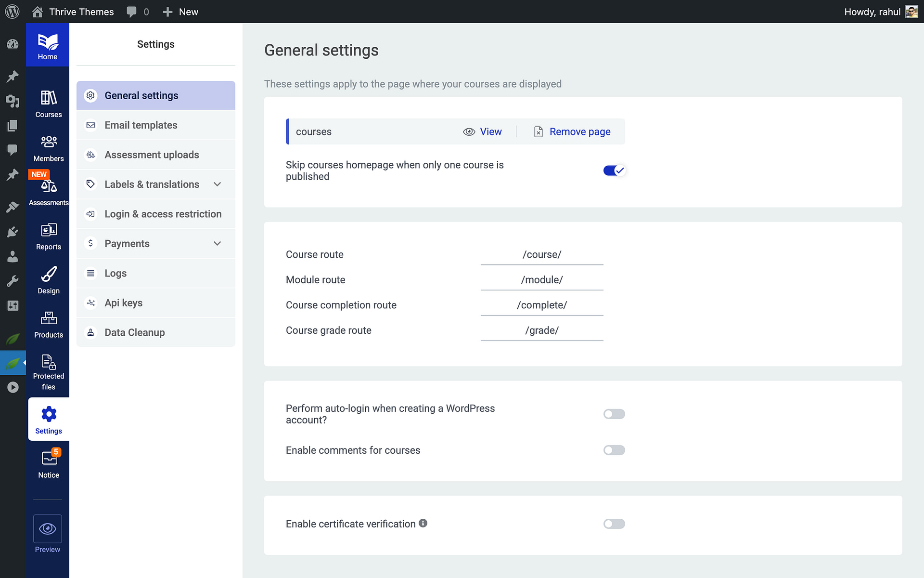
Task: Open the Design section
Action: tap(48, 279)
